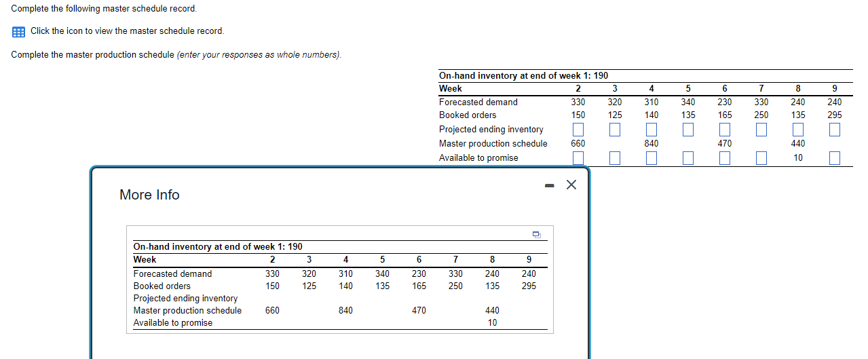
Task: Click the week 2 available to promise field
Action: pyautogui.click(x=578, y=158)
